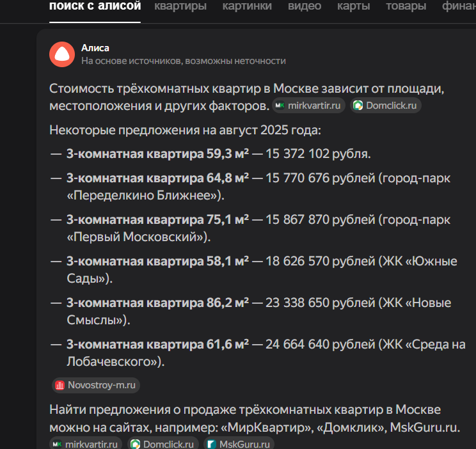Image resolution: width=476 pixels, height=449 pixels.
Task: Click the Domclick.ru favicon in top source chip
Action: (358, 106)
